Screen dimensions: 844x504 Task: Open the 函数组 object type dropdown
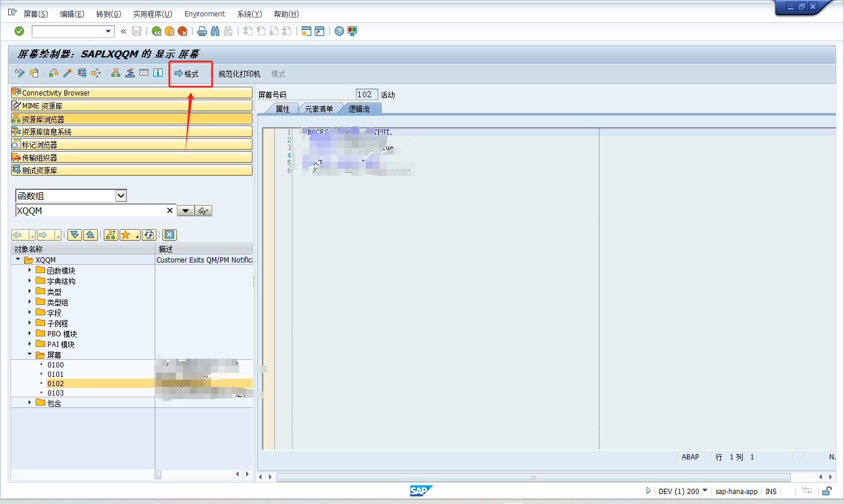[121, 195]
